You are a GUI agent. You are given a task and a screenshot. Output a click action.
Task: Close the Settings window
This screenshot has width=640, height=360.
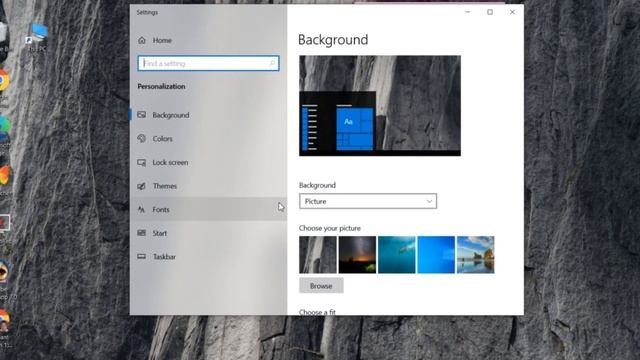coord(512,12)
